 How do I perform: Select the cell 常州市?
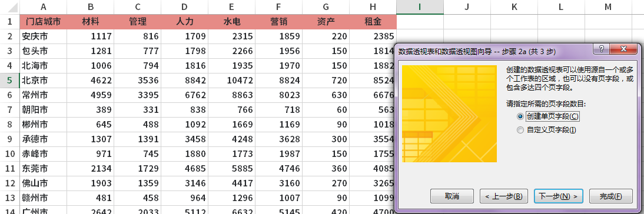44,95
